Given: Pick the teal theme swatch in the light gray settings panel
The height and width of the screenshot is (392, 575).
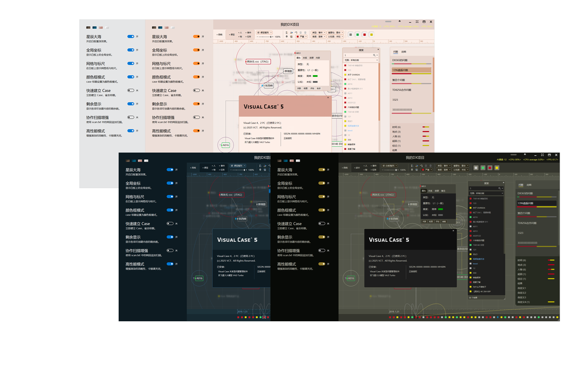Looking at the screenshot, I should pos(95,28).
